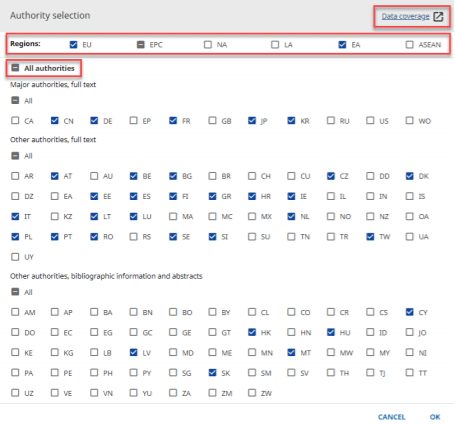Check the AU authority checkbox
This screenshot has height=425, width=455.
tap(94, 176)
